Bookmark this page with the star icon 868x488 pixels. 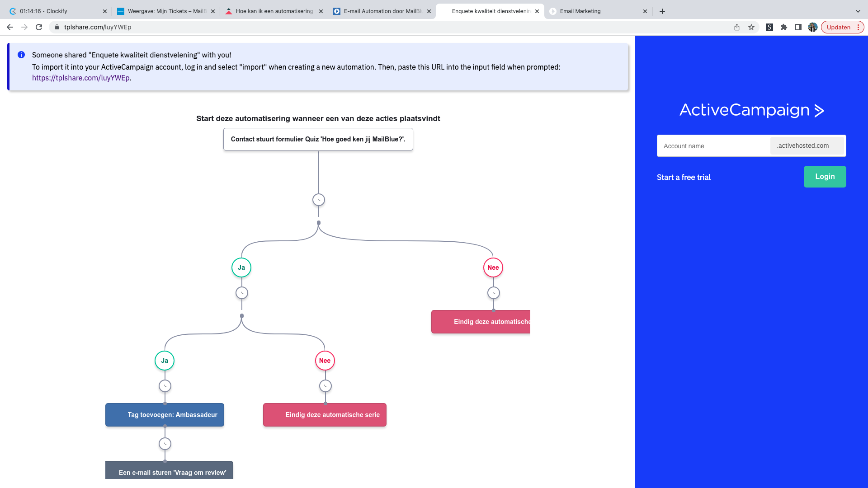pyautogui.click(x=751, y=27)
